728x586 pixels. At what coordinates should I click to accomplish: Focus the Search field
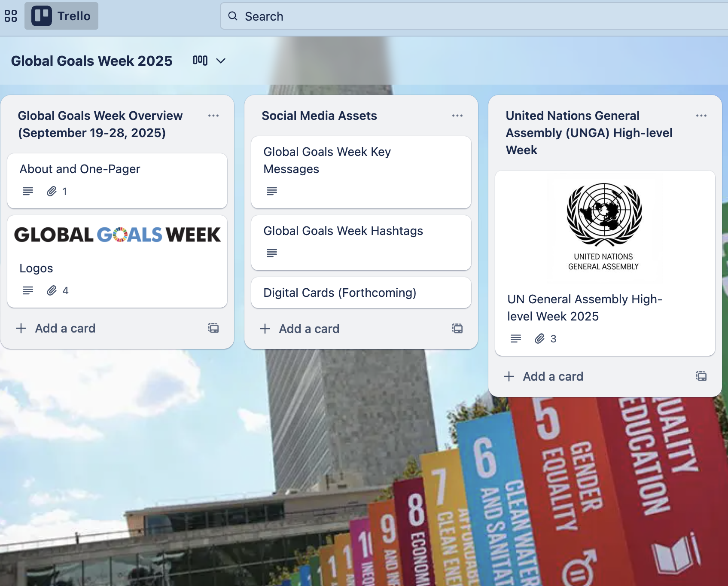474,16
